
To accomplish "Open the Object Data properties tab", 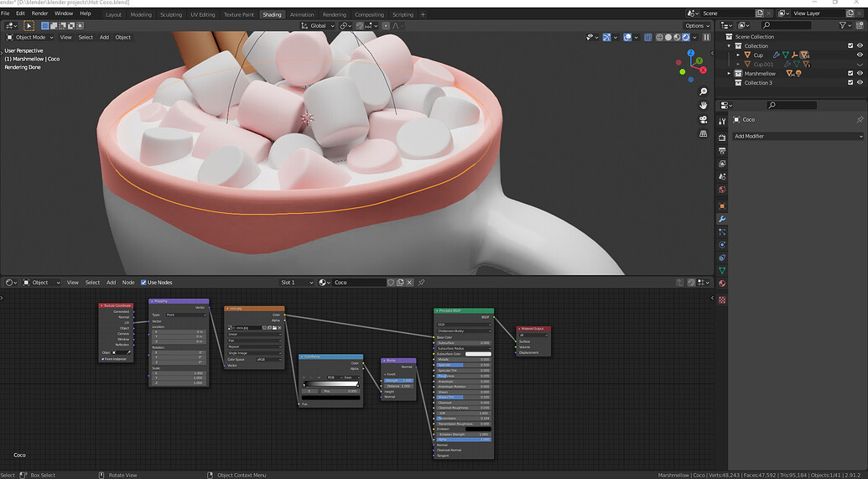I will [722, 270].
